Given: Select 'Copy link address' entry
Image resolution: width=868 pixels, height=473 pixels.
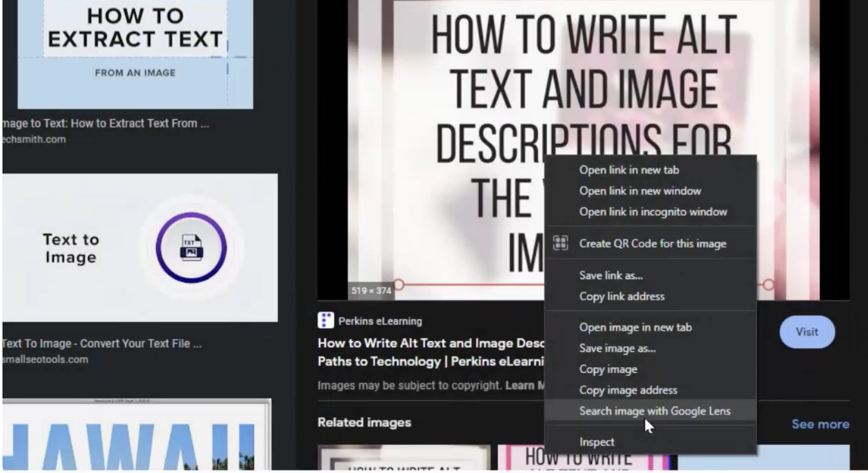Looking at the screenshot, I should click(x=622, y=296).
